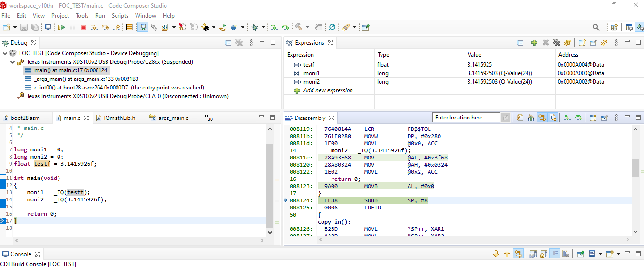The width and height of the screenshot is (644, 268).
Task: Click the Add new expression row
Action: (328, 90)
